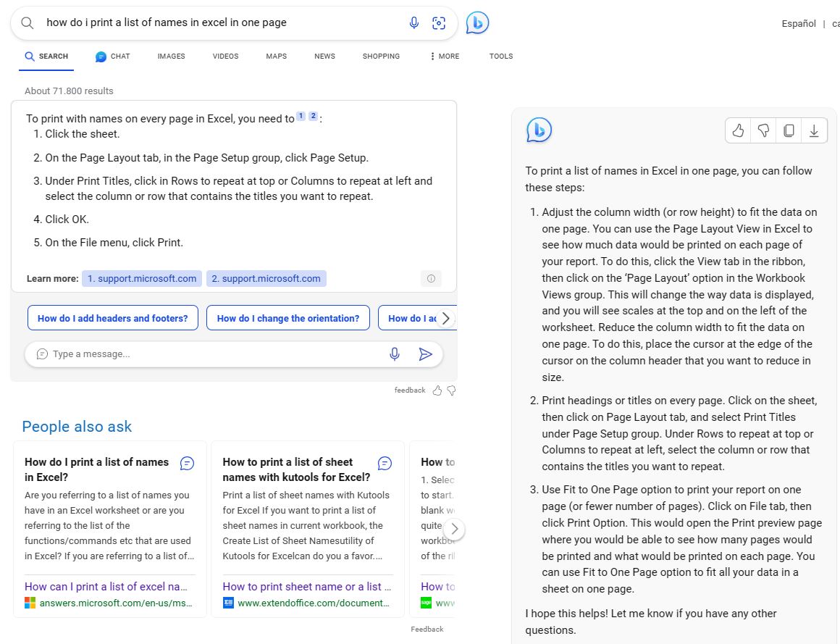Expand next People also ask cards
The height and width of the screenshot is (644, 840).
[x=454, y=529]
